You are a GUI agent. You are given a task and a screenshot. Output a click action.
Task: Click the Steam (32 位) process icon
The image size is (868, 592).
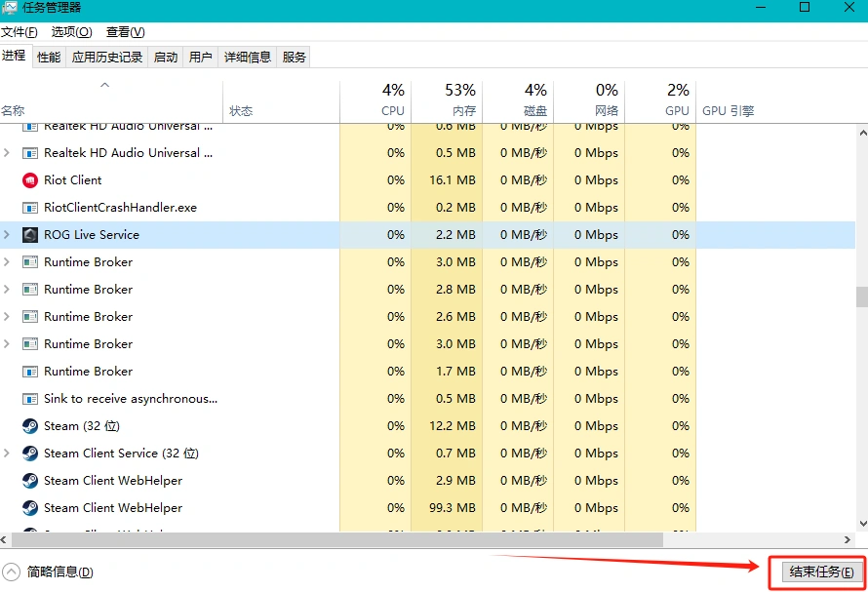[x=29, y=426]
